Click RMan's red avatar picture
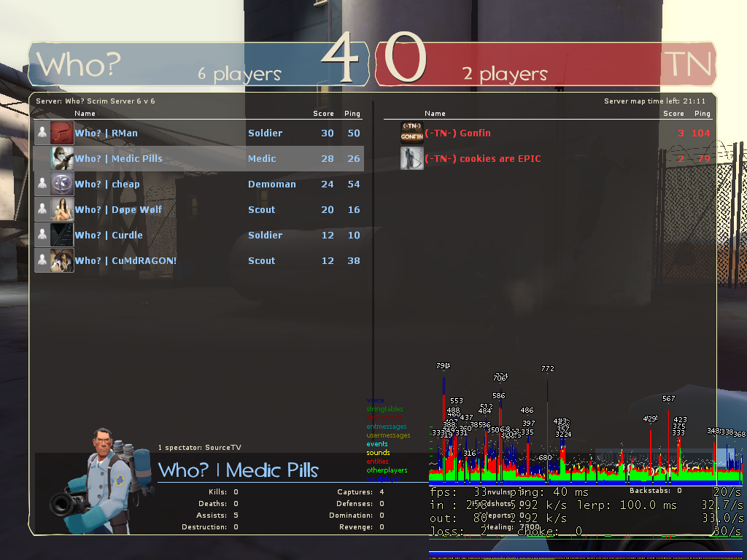 coord(62,133)
